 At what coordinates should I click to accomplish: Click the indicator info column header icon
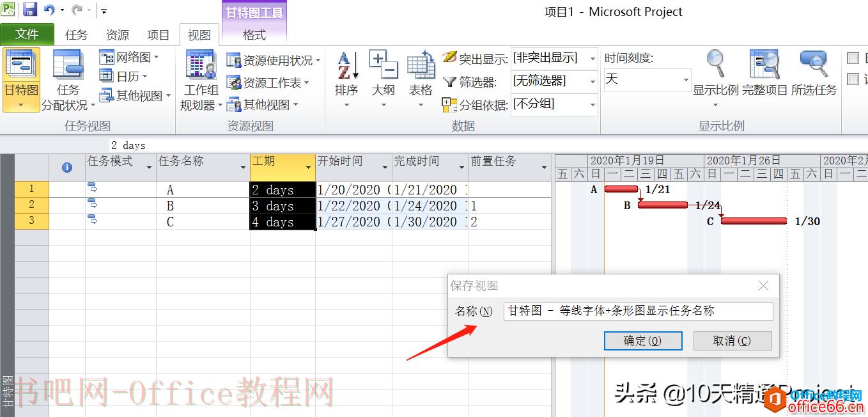click(x=66, y=167)
